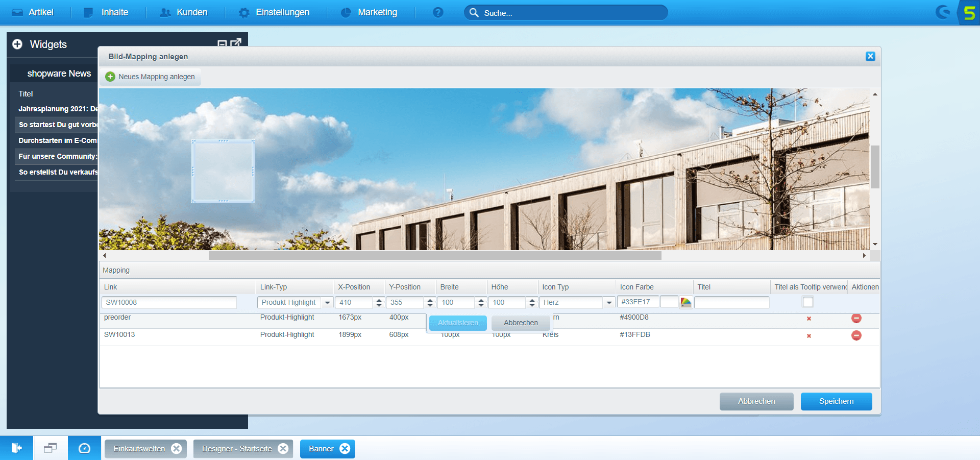980x460 pixels.
Task: Click the SW10013 link cell
Action: click(x=119, y=334)
